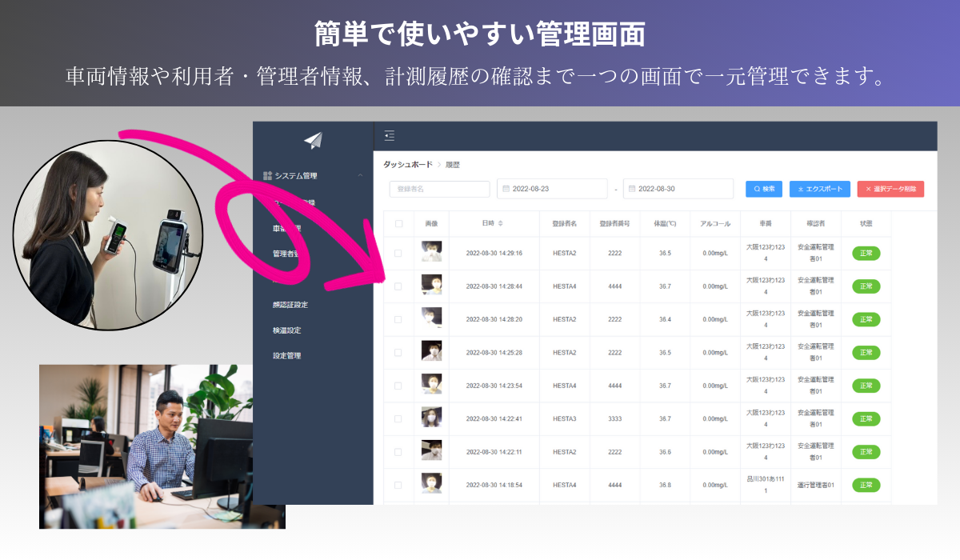960x560 pixels.
Task: Check the row dated 2022-08-30 14:25:28
Action: tap(398, 352)
